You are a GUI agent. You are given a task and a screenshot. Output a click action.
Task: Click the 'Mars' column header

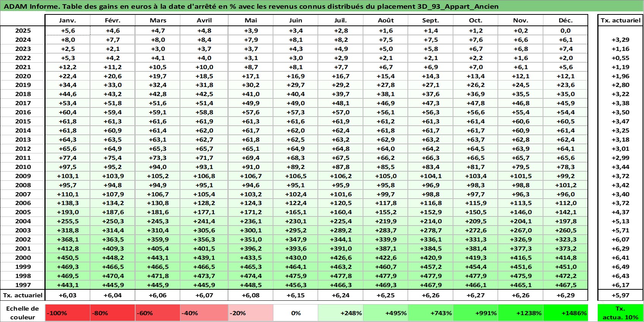coord(158,21)
